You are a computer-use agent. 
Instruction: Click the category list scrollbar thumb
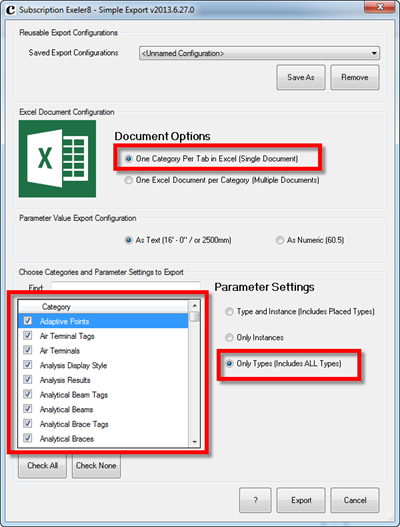[x=194, y=317]
